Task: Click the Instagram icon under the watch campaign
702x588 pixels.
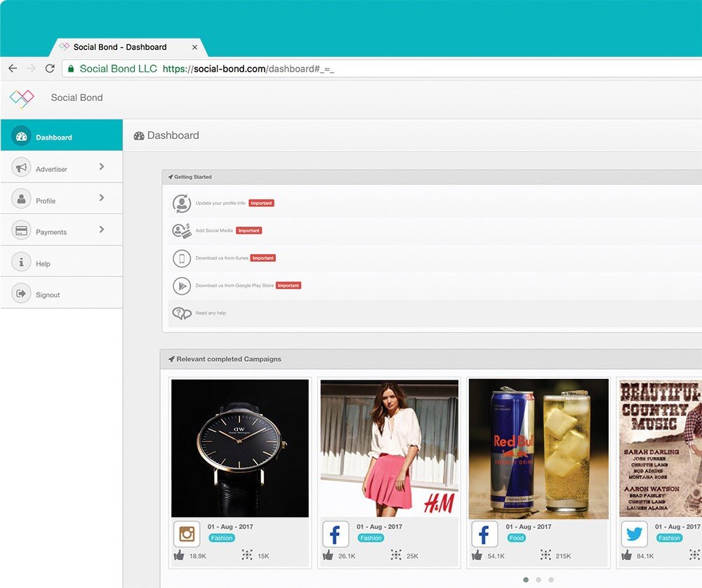Action: click(187, 534)
